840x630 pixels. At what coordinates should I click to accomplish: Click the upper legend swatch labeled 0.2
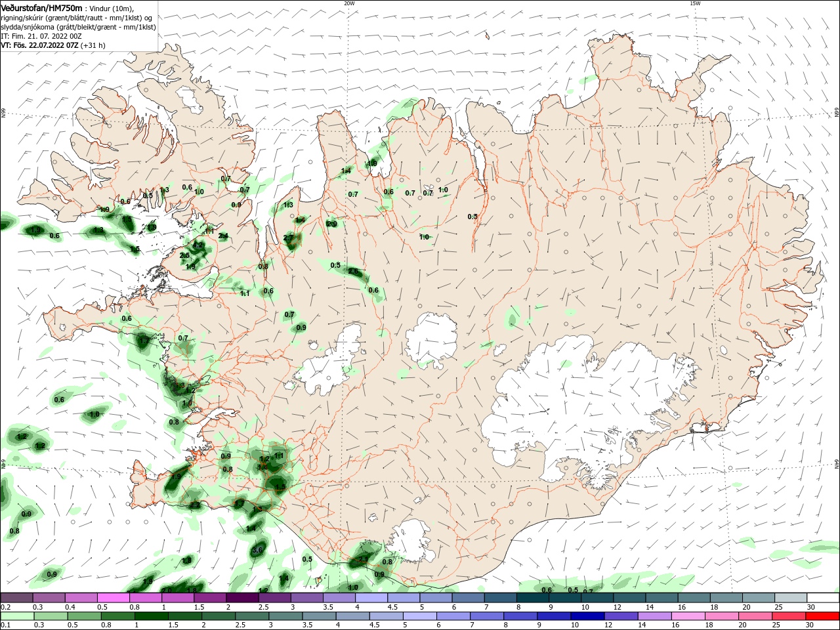tap(16, 598)
